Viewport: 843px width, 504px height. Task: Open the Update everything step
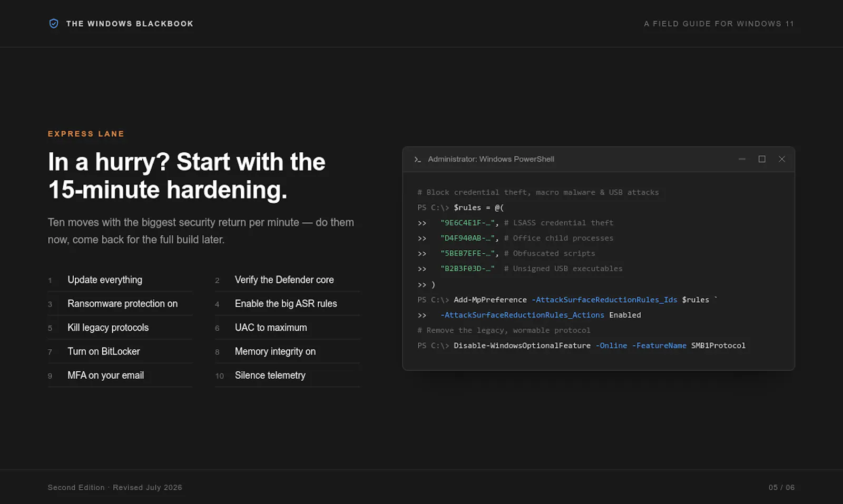tap(120, 280)
